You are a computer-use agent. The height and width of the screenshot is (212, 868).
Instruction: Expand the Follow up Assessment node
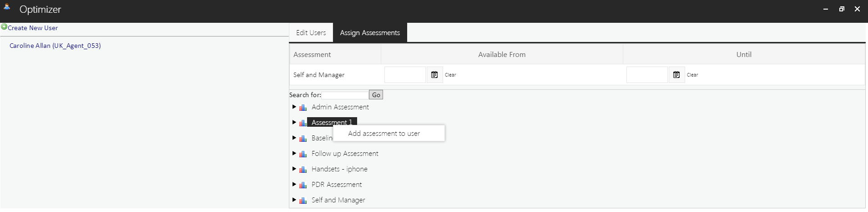(x=294, y=154)
